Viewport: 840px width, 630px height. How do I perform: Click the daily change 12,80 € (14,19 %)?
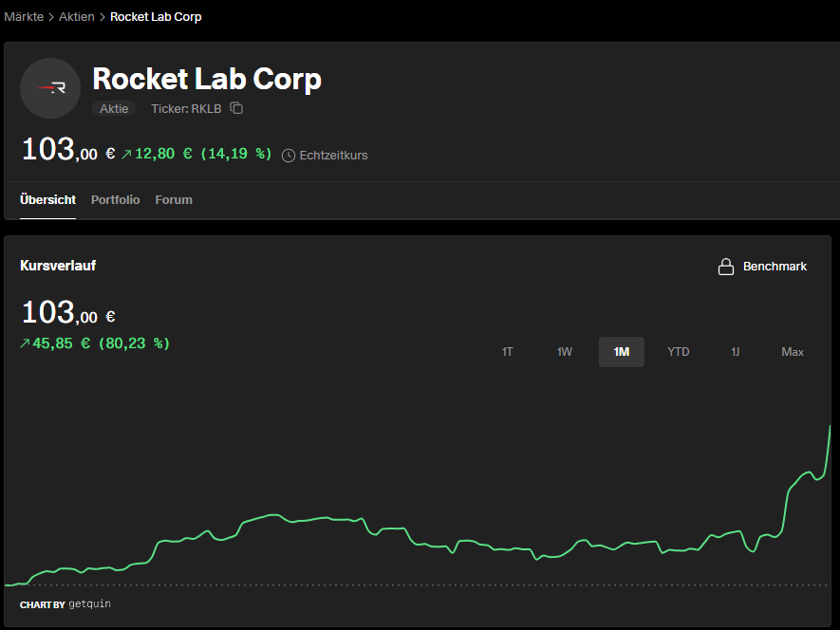tap(196, 154)
